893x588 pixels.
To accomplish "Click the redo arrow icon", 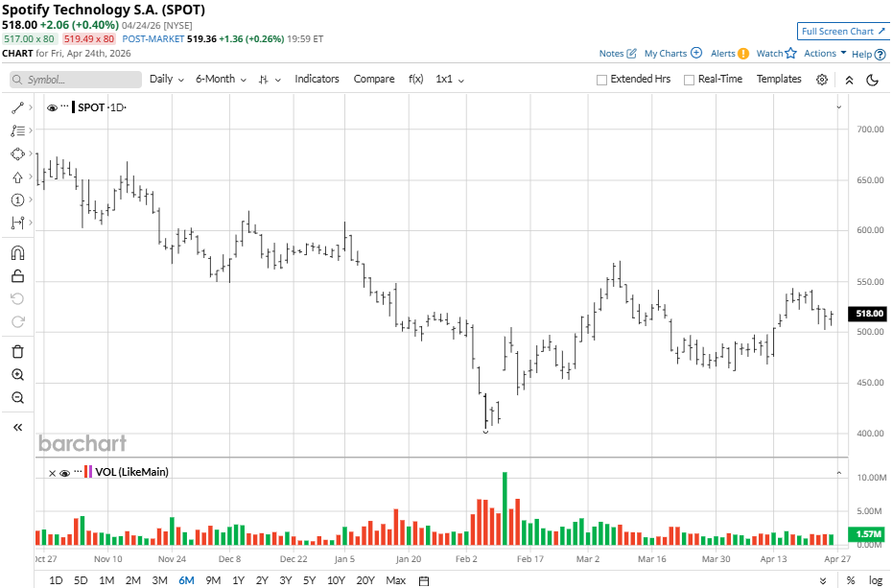I will point(17,322).
